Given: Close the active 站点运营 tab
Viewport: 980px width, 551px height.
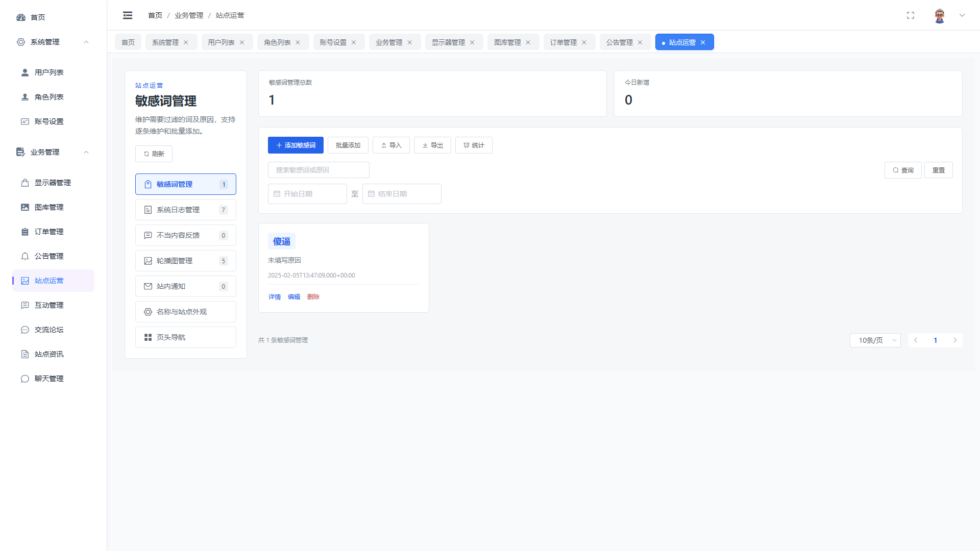Looking at the screenshot, I should 703,42.
